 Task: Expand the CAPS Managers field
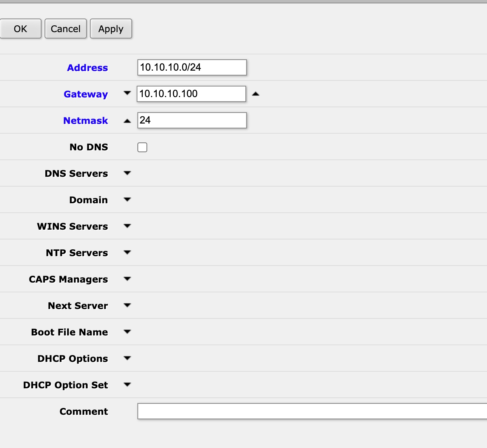click(127, 279)
